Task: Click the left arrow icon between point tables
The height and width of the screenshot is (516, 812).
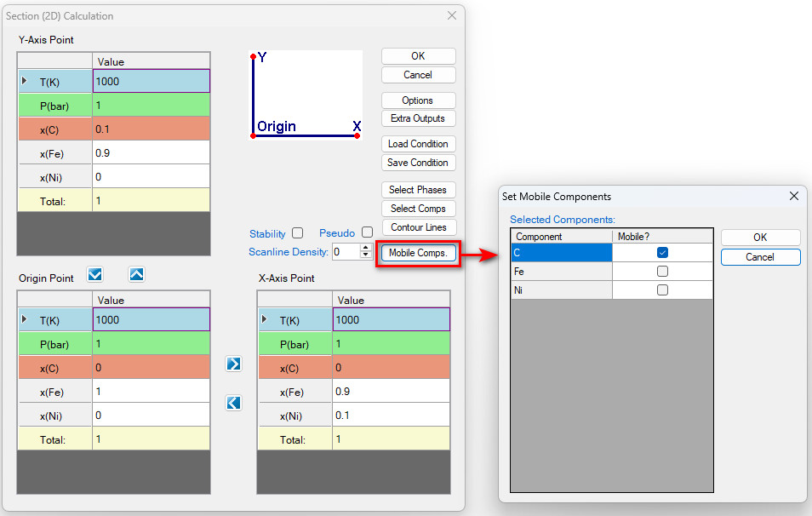Action: [234, 403]
